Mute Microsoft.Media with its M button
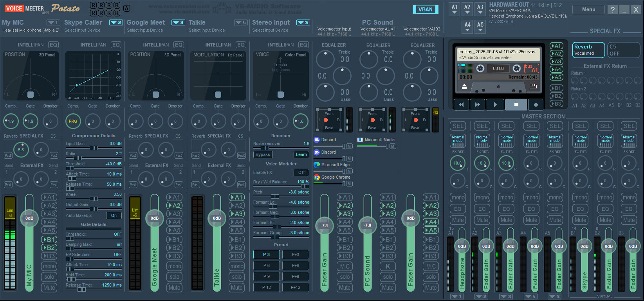The width and height of the screenshot is (644, 301). [x=392, y=146]
